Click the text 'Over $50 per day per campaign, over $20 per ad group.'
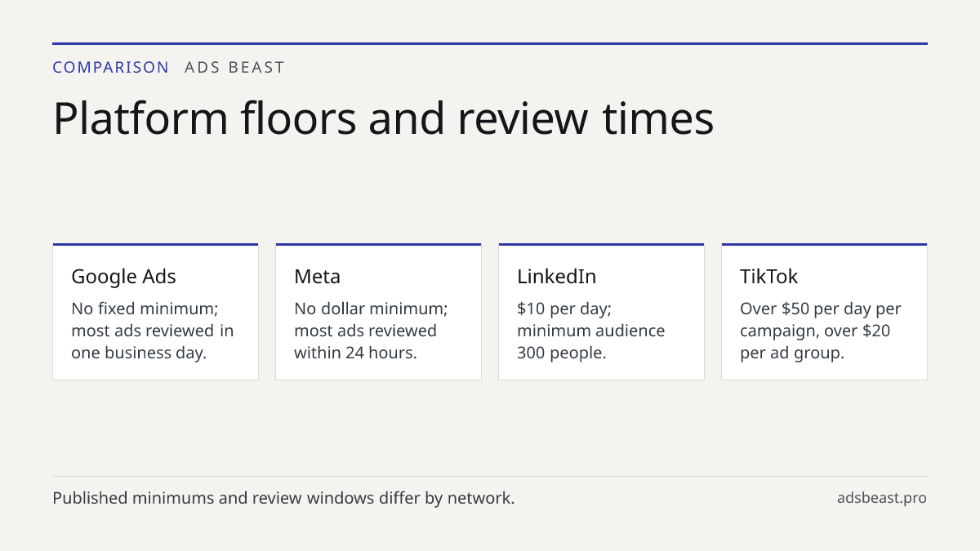The width and height of the screenshot is (980, 551). [821, 331]
